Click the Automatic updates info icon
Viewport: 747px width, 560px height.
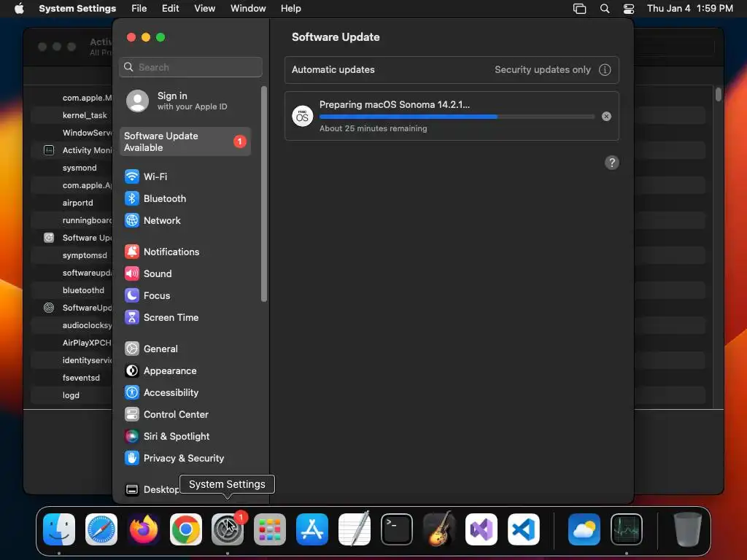click(x=605, y=70)
